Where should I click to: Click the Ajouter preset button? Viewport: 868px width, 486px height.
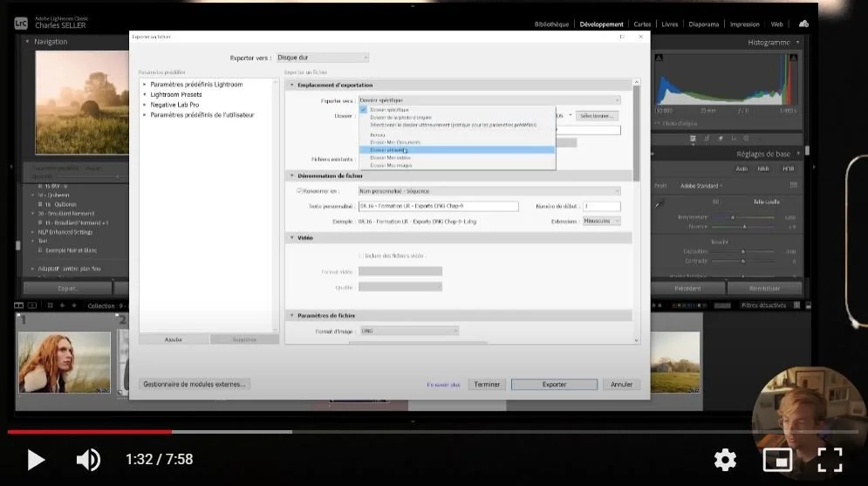(174, 339)
